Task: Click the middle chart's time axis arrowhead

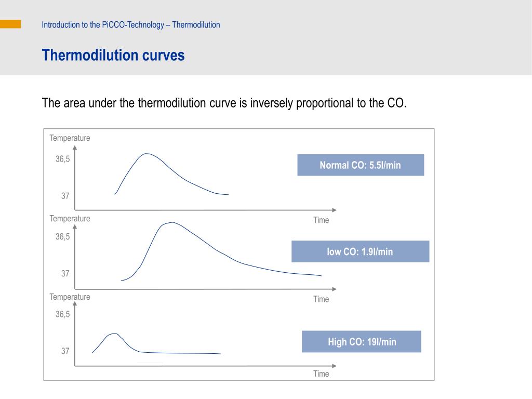Action: click(334, 289)
